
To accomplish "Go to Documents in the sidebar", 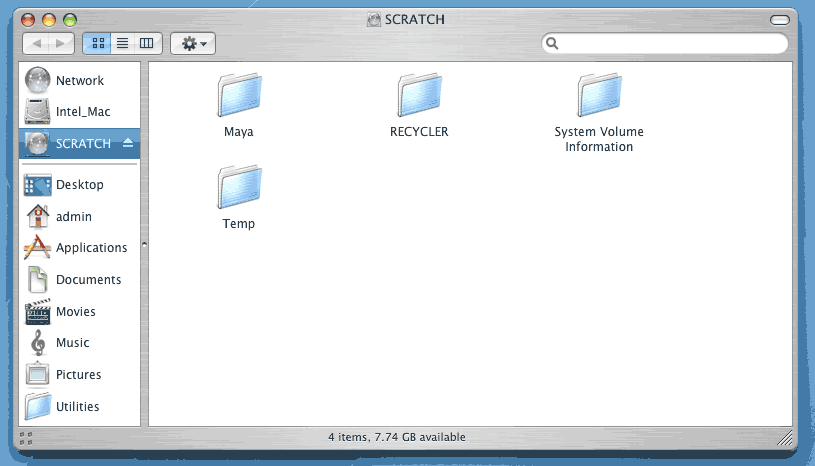I will 88,279.
